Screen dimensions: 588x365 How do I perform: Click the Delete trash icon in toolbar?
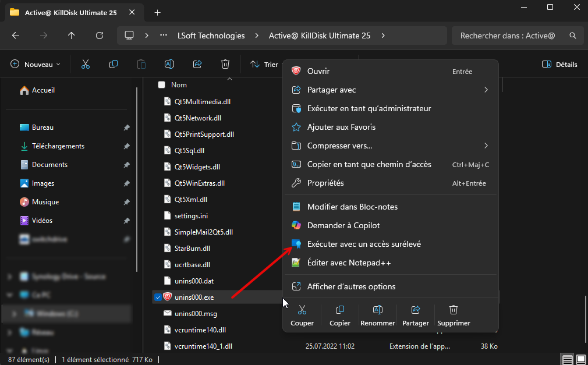(225, 65)
